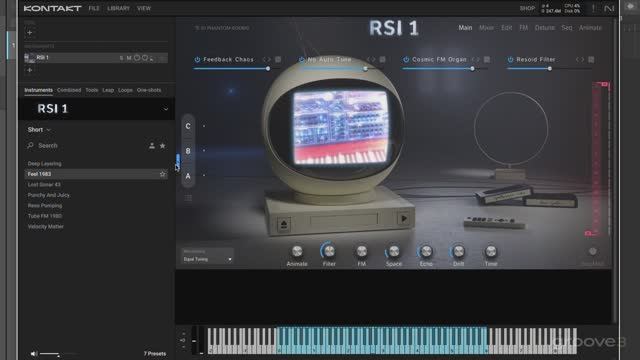Select snapshot slot A
This screenshot has width=640, height=360.
188,176
